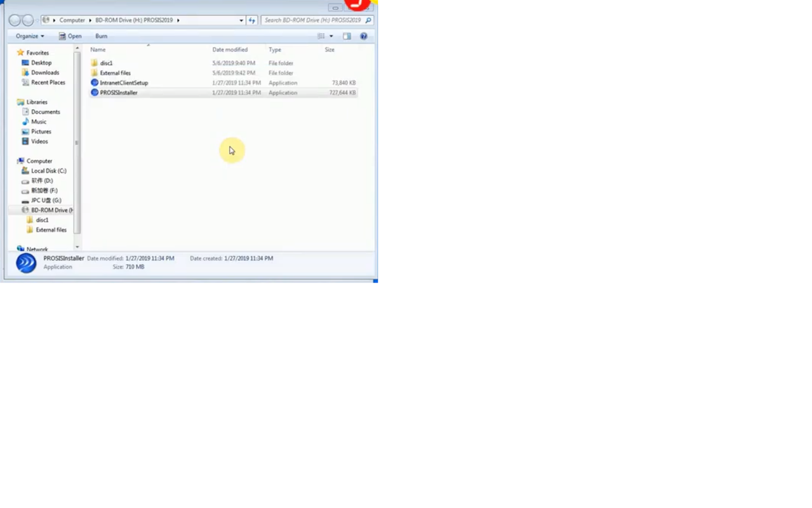
Task: Select the disc1 folder icon in file list
Action: 95,63
